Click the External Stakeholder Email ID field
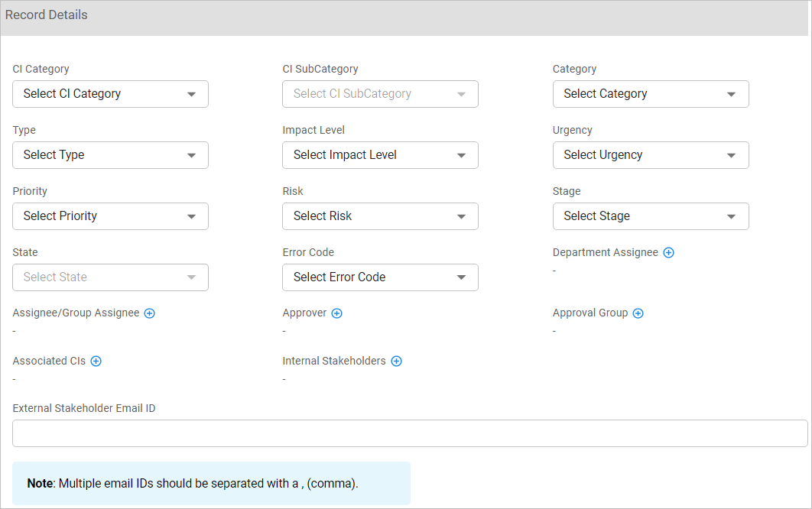This screenshot has height=509, width=812. click(x=410, y=433)
